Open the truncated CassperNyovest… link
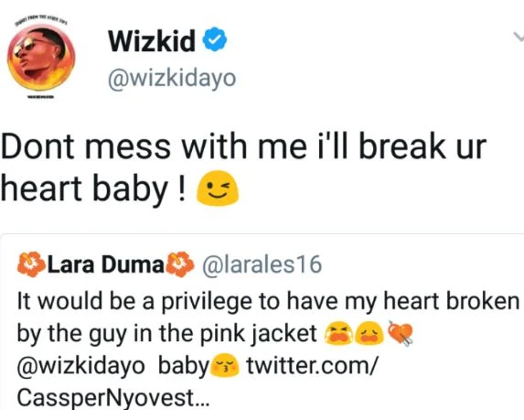The height and width of the screenshot is (420, 524). point(113,398)
